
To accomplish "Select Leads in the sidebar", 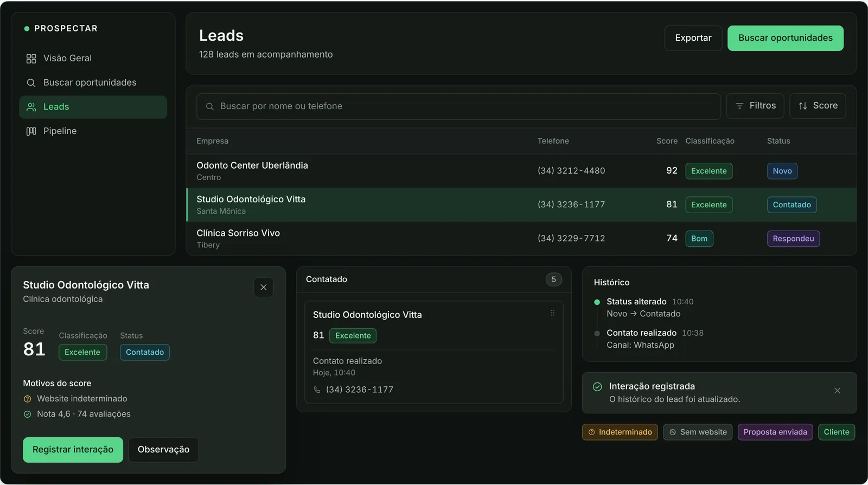I will (93, 107).
